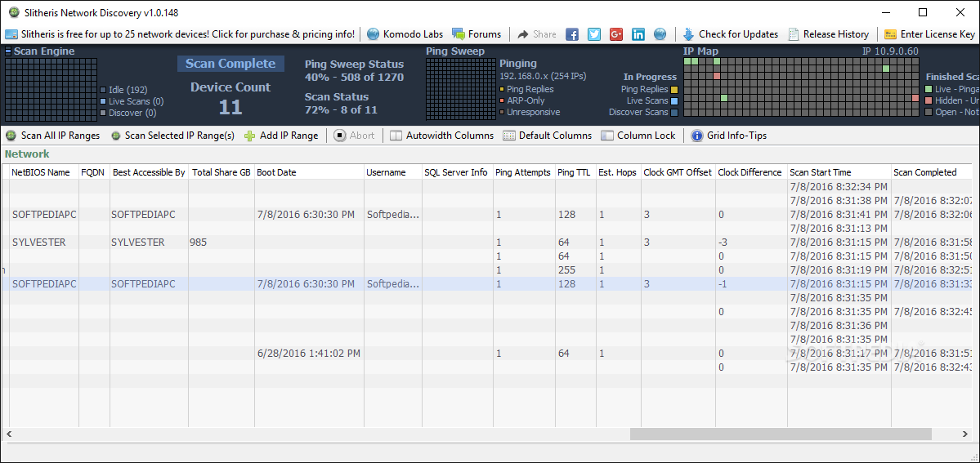Viewport: 980px width, 463px height.
Task: Click scan start time 7/8/2016 8:31:38 PM
Action: [x=839, y=201]
